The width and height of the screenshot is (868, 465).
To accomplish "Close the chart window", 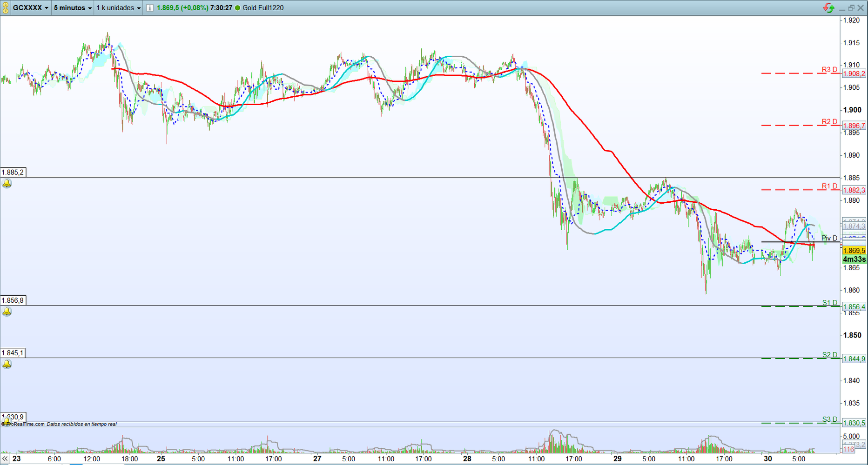I will (x=861, y=8).
